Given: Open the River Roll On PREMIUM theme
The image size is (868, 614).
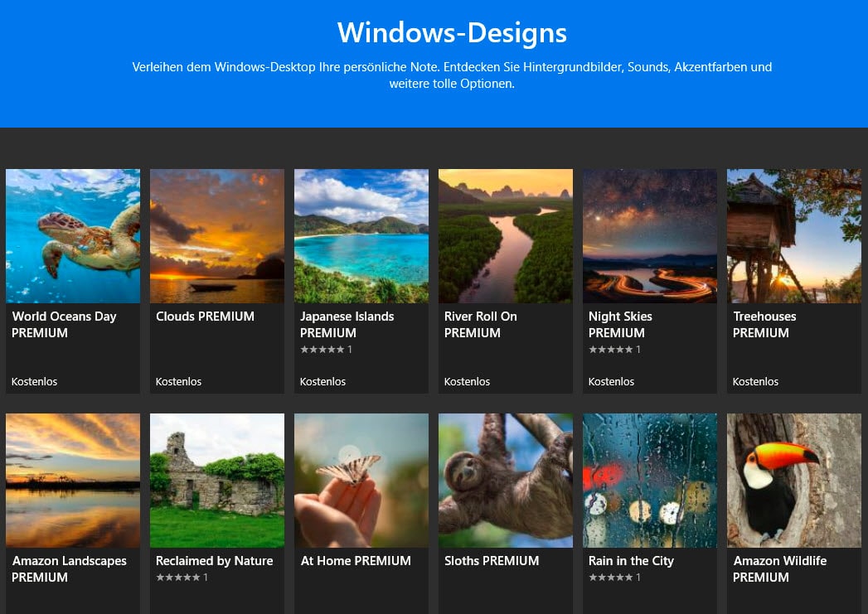Looking at the screenshot, I should click(x=505, y=236).
